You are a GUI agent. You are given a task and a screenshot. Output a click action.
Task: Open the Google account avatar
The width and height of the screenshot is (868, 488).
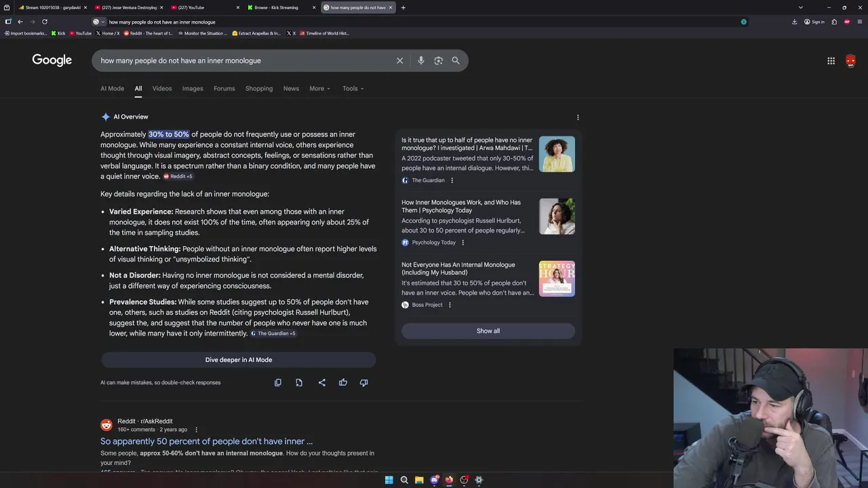point(850,60)
